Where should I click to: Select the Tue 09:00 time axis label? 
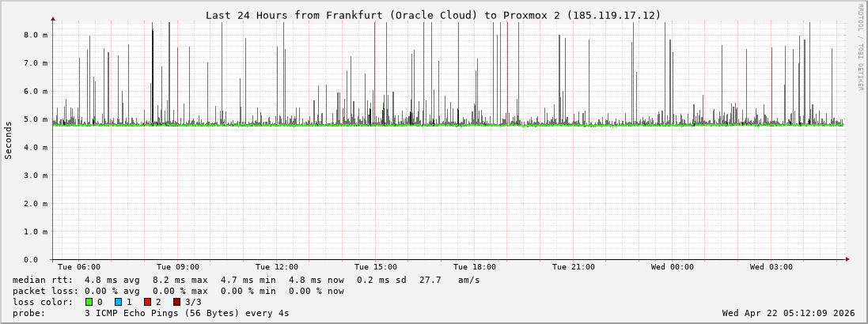pyautogui.click(x=178, y=267)
